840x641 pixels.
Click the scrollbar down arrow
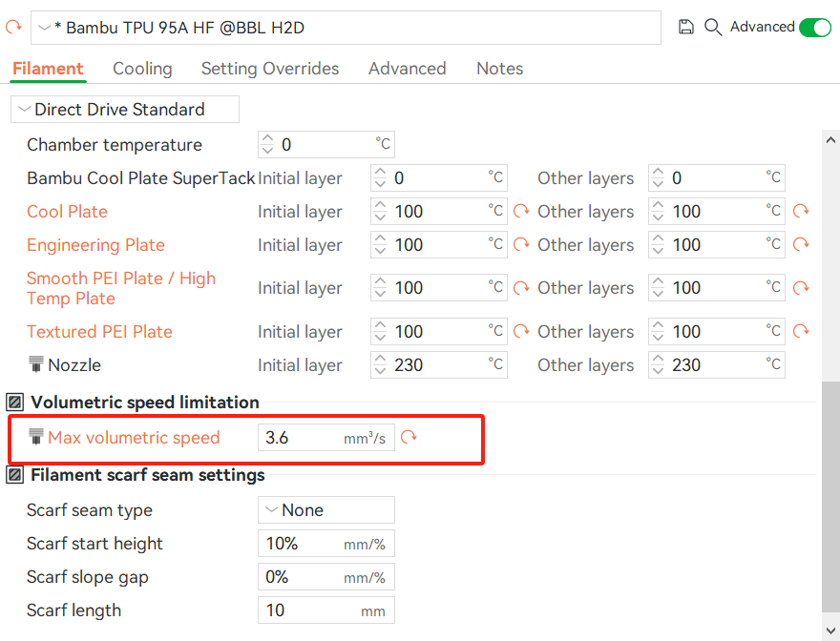click(x=830, y=631)
